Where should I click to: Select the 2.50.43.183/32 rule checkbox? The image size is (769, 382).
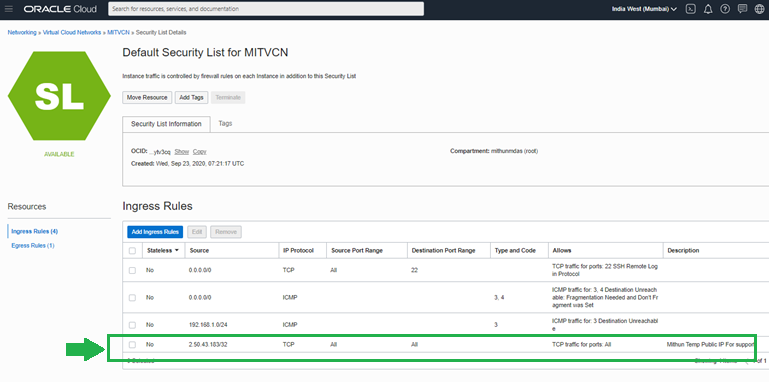click(132, 345)
